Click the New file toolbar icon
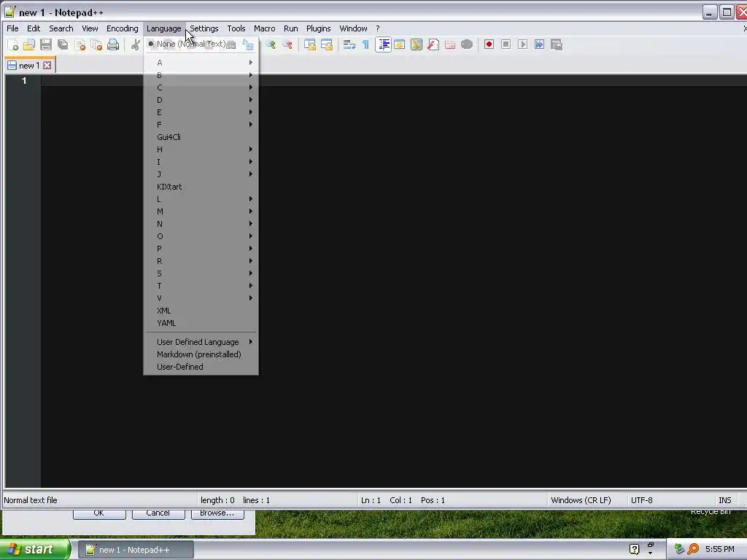This screenshot has width=747, height=560. pos(13,44)
